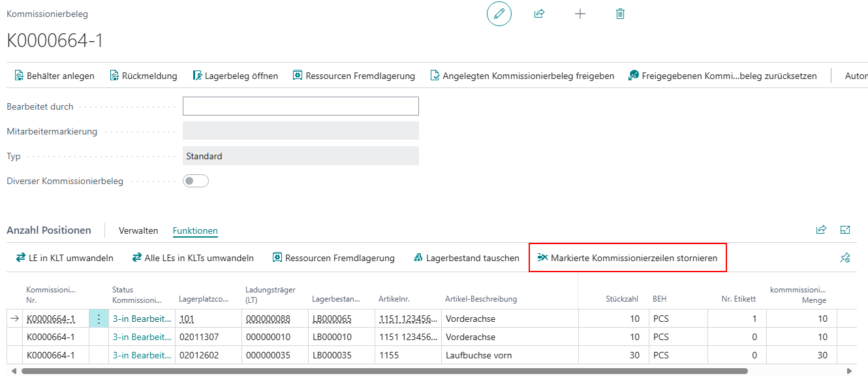Click Behälter anlegen
The height and width of the screenshot is (376, 868).
54,76
